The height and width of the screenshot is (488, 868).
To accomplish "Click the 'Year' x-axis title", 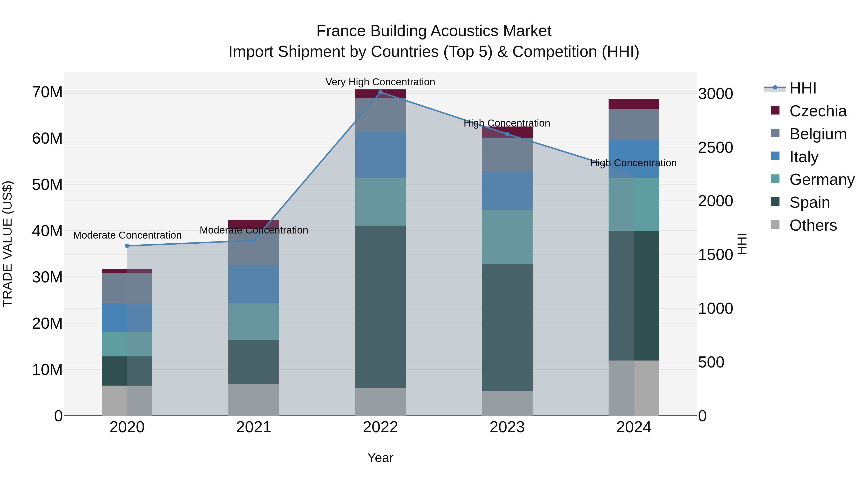I will 380,458.
